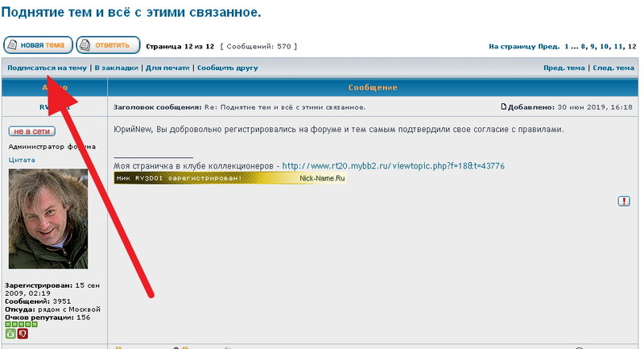Go to 'Пред. тема' previous topic
644x349 pixels.
click(564, 68)
